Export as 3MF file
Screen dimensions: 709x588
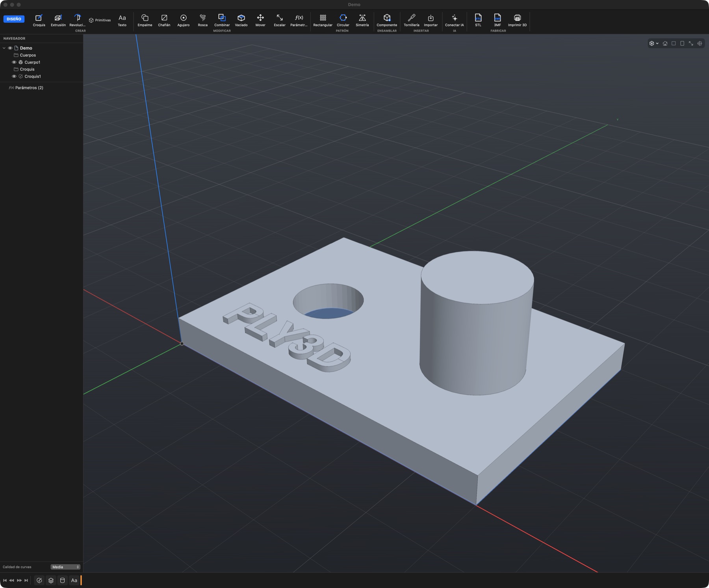coord(497,20)
